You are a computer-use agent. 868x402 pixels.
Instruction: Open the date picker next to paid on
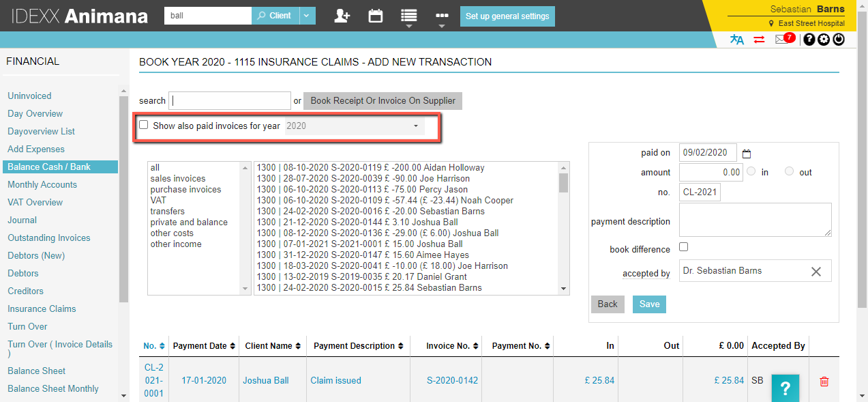point(746,154)
